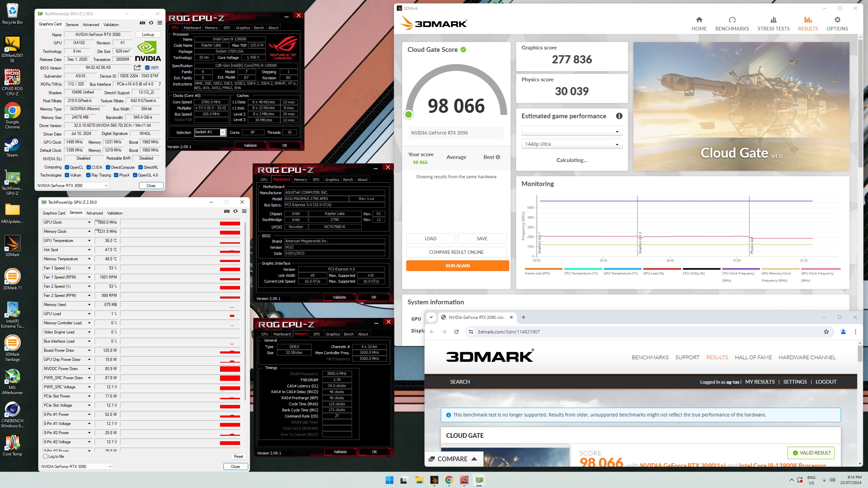Open Steam desktop icon
The image size is (868, 488).
pos(12,147)
